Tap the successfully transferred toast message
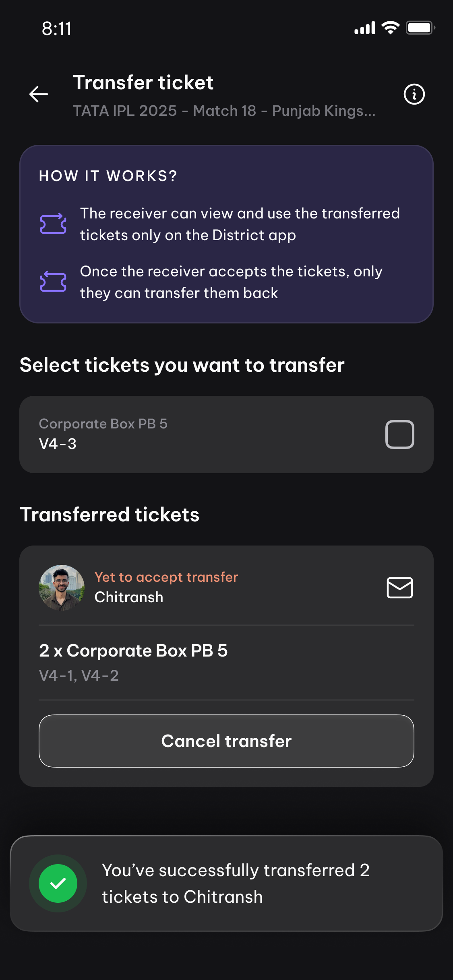 point(236,883)
